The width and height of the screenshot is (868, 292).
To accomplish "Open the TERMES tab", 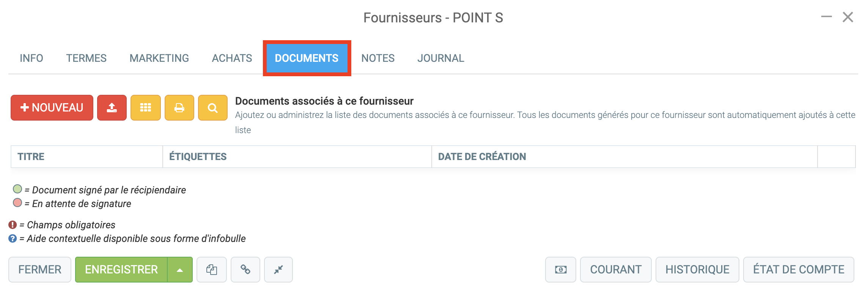I will [86, 58].
